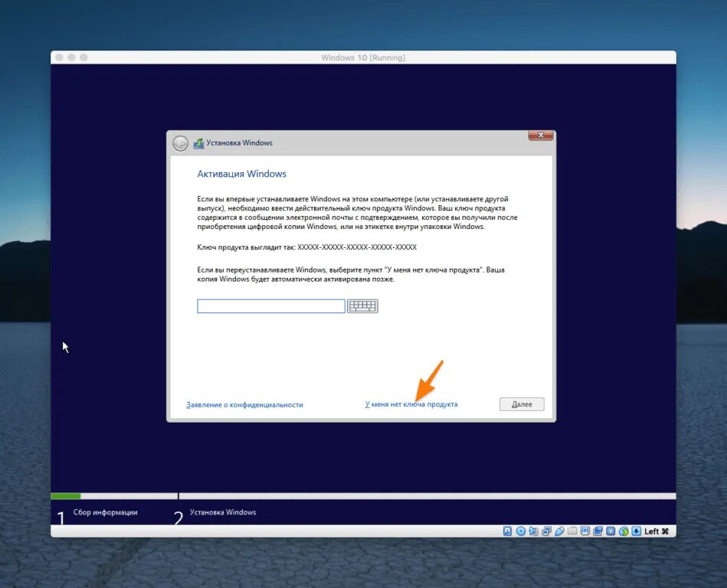Click the 'Windows 10 [Running]' window title
Screen dimensions: 727x588
pos(363,57)
